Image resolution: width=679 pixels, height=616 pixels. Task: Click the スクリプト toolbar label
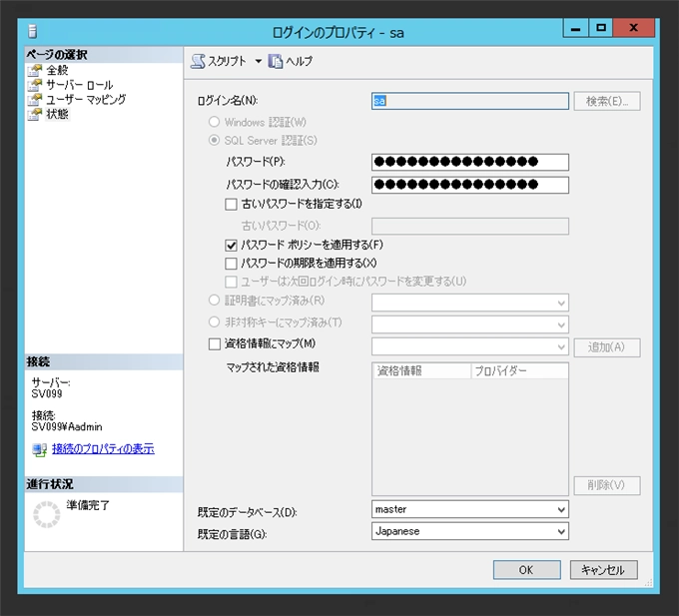(227, 62)
